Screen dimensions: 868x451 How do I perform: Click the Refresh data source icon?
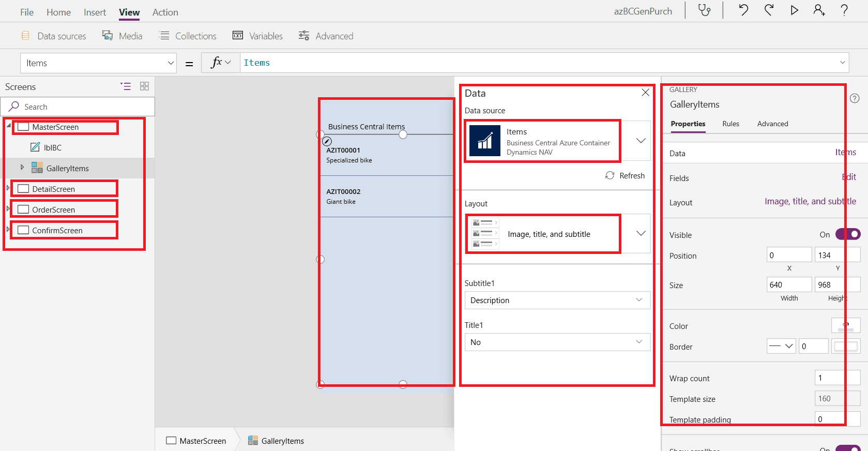click(610, 175)
